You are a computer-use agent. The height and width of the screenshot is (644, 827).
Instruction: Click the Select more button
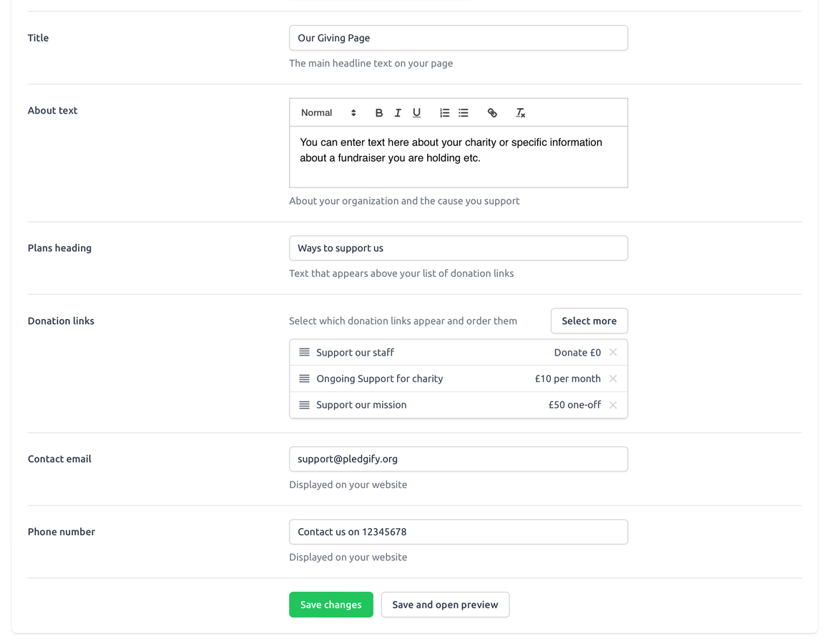click(x=589, y=321)
